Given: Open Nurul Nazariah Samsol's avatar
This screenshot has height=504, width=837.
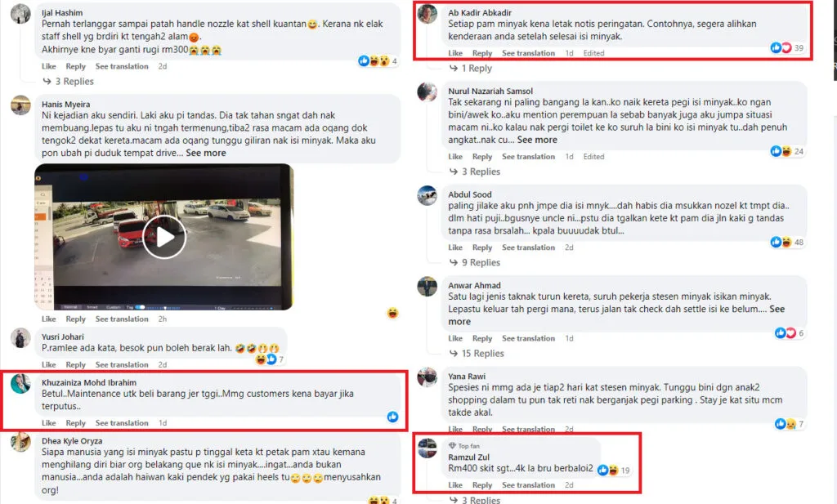Looking at the screenshot, I should coord(427,91).
